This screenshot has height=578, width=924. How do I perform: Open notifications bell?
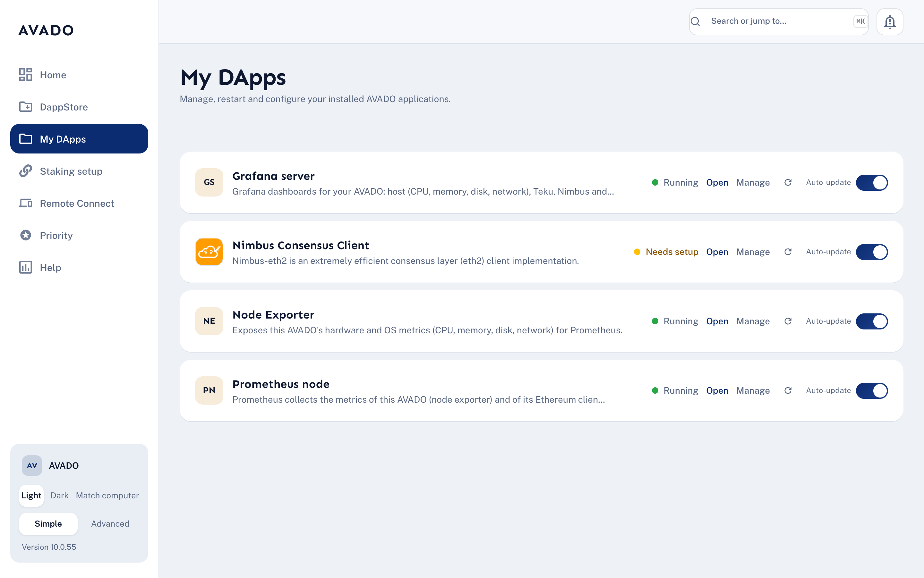(x=890, y=22)
